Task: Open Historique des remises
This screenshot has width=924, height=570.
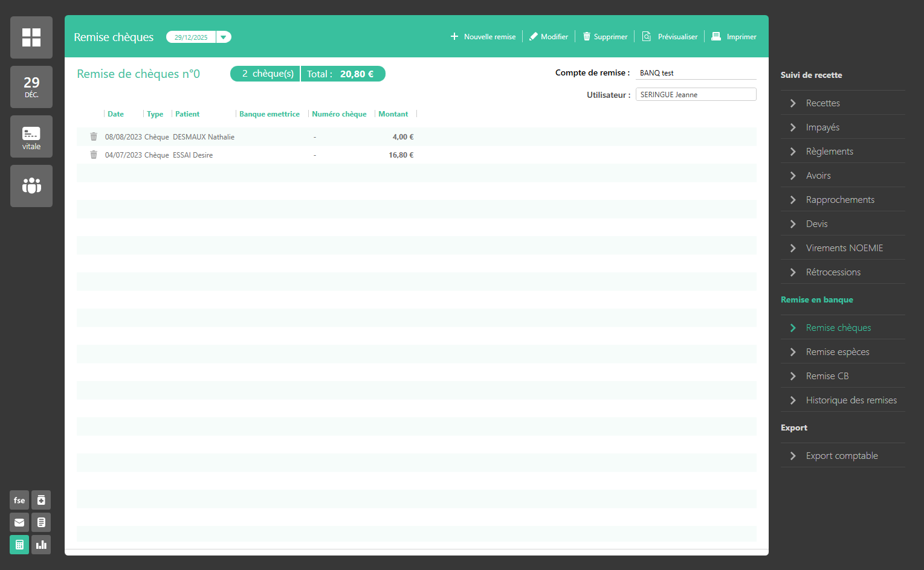Action: point(851,400)
